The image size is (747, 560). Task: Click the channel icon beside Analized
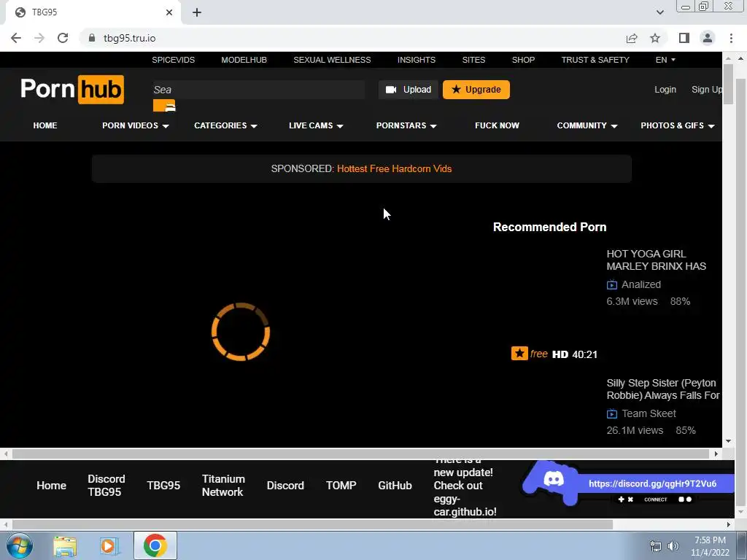tap(612, 285)
